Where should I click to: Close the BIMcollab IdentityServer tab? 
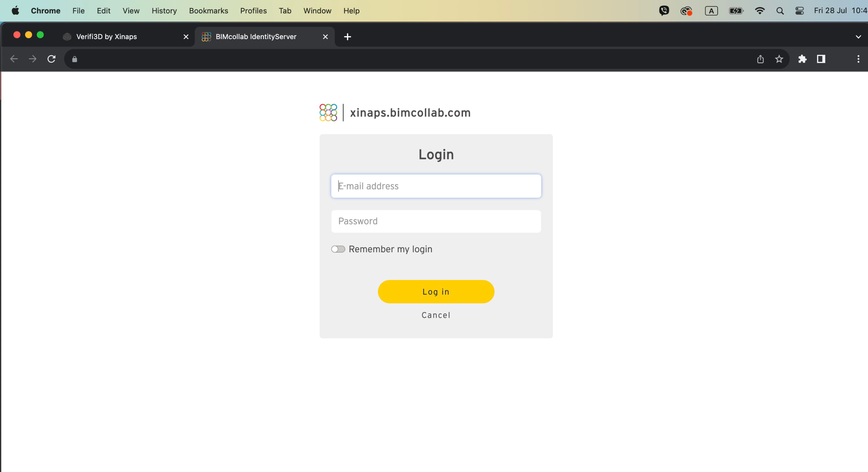tap(325, 37)
